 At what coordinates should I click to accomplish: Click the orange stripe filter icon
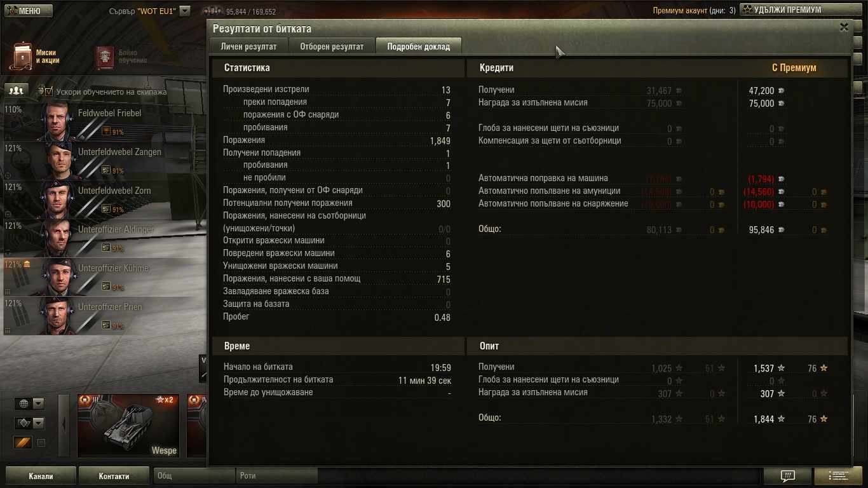(23, 442)
